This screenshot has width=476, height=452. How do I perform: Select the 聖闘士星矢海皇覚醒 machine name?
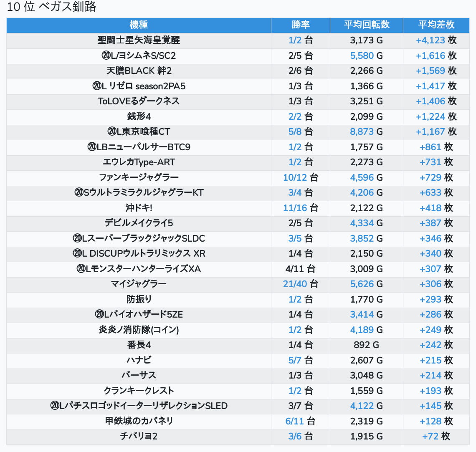pos(139,40)
